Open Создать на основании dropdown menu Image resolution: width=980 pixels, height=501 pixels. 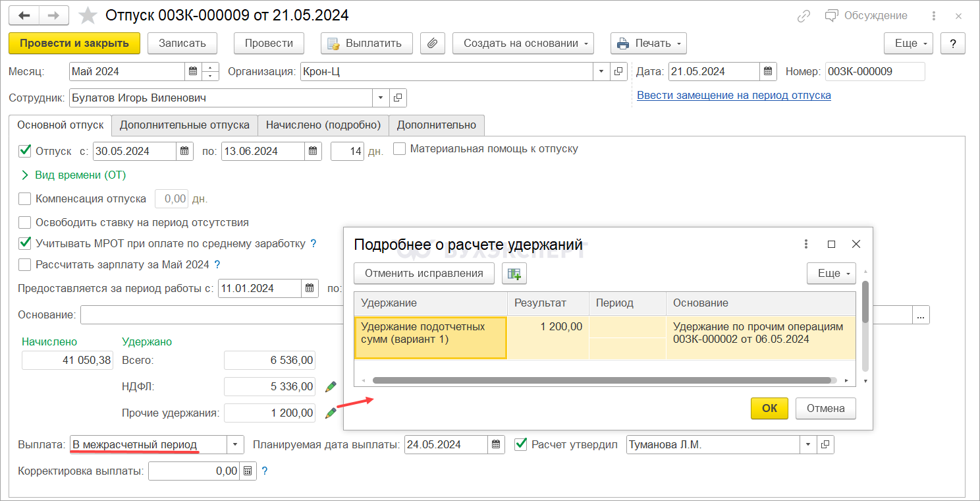(x=523, y=44)
